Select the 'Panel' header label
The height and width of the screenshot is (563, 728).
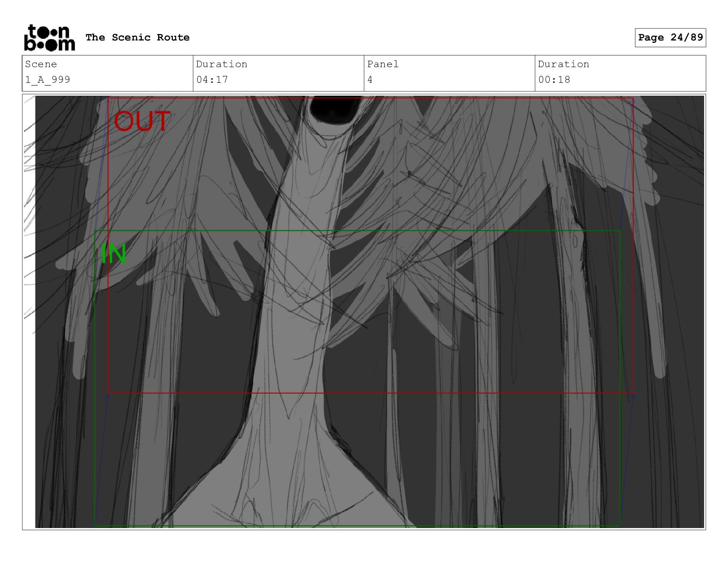pyautogui.click(x=383, y=64)
